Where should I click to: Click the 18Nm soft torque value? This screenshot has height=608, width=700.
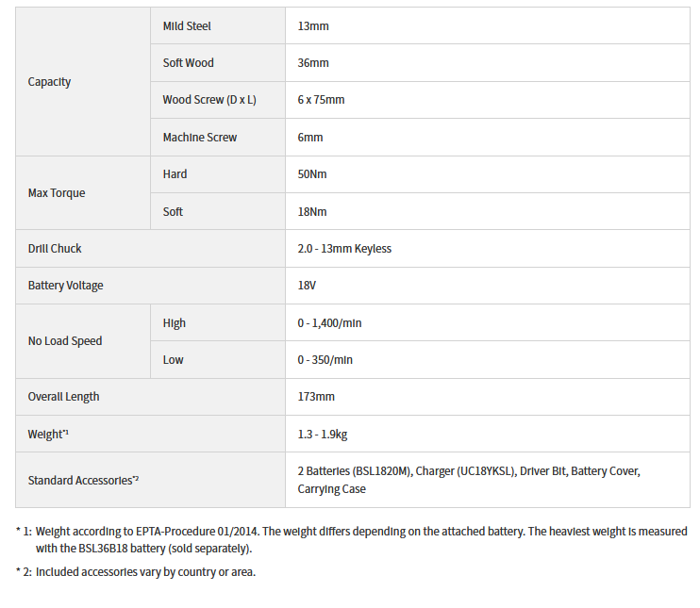(312, 212)
